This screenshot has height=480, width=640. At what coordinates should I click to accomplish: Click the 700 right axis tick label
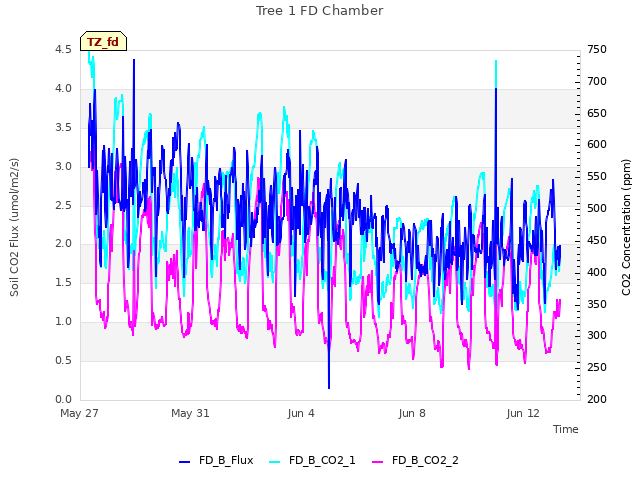tap(597, 81)
